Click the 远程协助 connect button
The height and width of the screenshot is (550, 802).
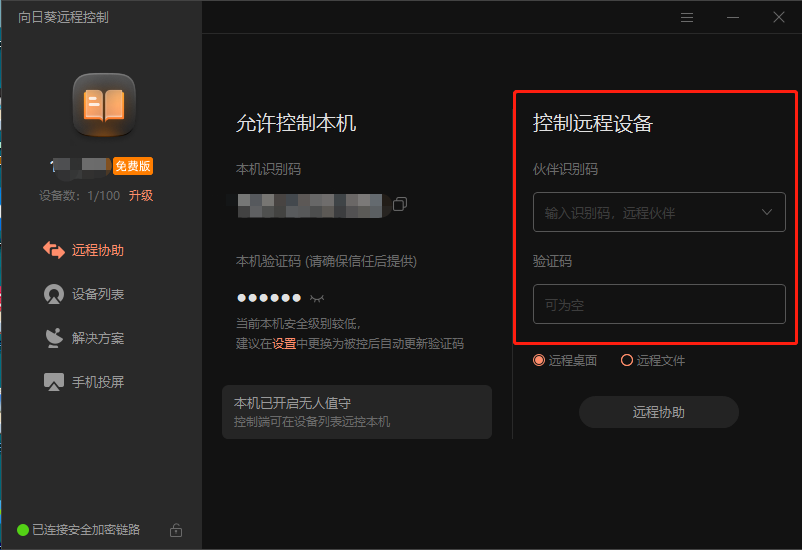tap(658, 412)
